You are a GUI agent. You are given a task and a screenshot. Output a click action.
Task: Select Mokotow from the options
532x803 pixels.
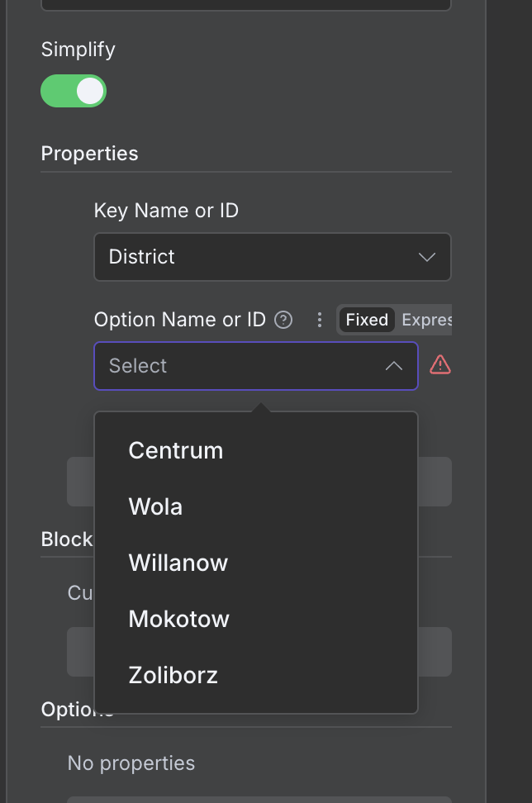pos(179,619)
